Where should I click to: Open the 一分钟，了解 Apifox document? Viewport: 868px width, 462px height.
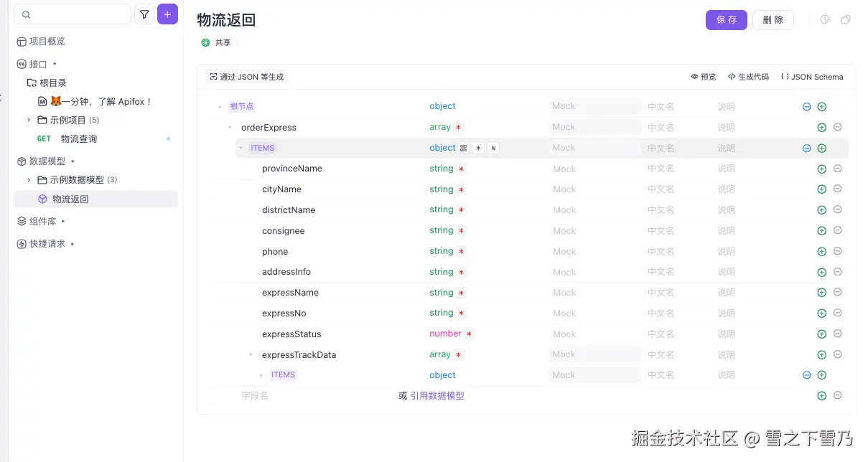[95, 101]
